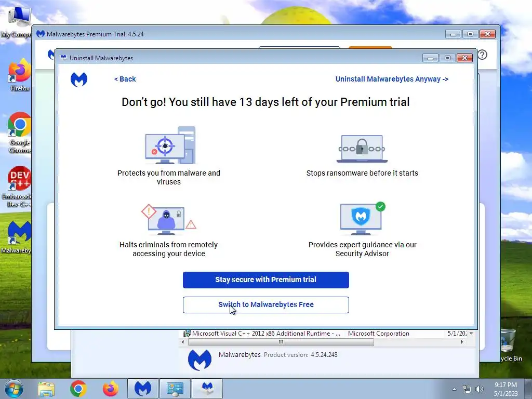Go back with the Back link

(125, 79)
